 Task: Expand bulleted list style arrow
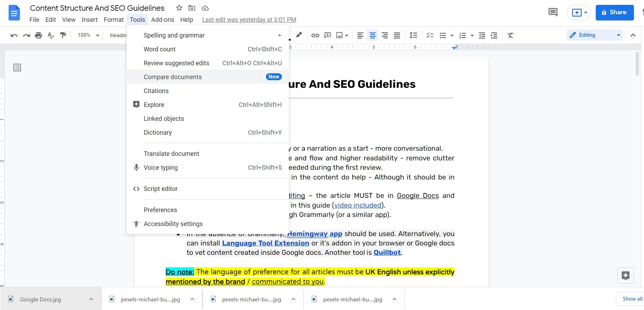(x=452, y=35)
